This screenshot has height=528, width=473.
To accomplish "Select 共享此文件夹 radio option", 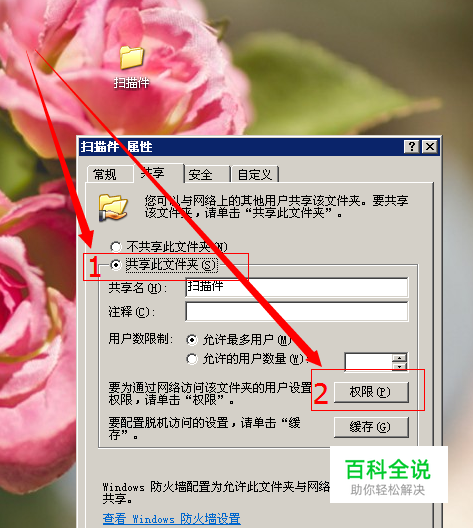I will tap(115, 265).
